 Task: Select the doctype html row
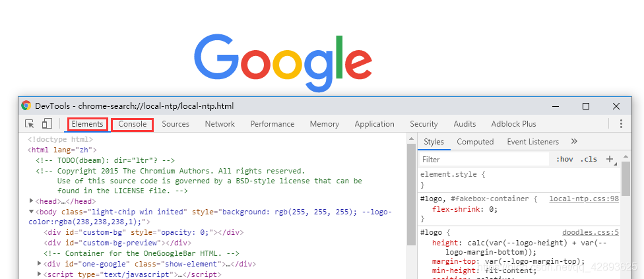click(x=60, y=140)
